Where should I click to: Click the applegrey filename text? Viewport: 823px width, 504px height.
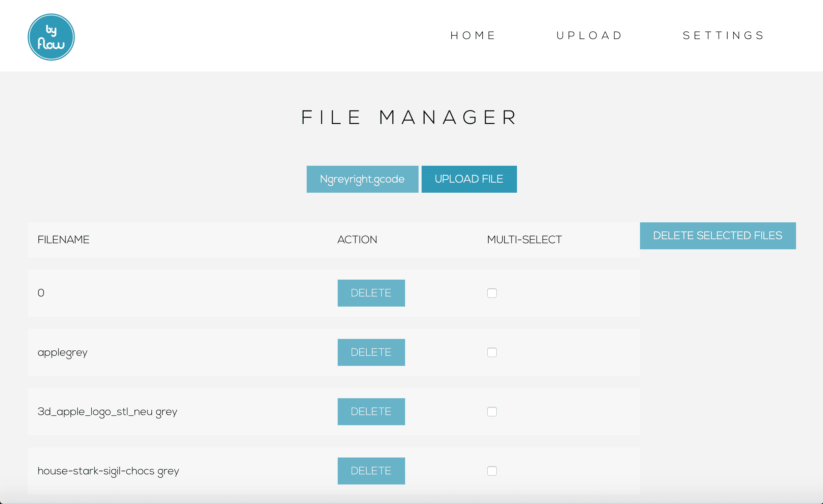(62, 352)
